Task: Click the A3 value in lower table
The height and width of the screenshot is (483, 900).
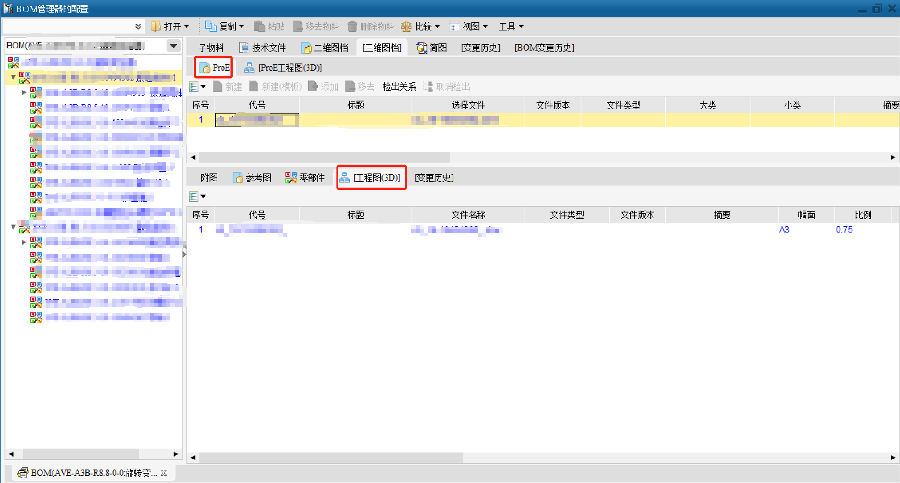Action: [x=784, y=230]
